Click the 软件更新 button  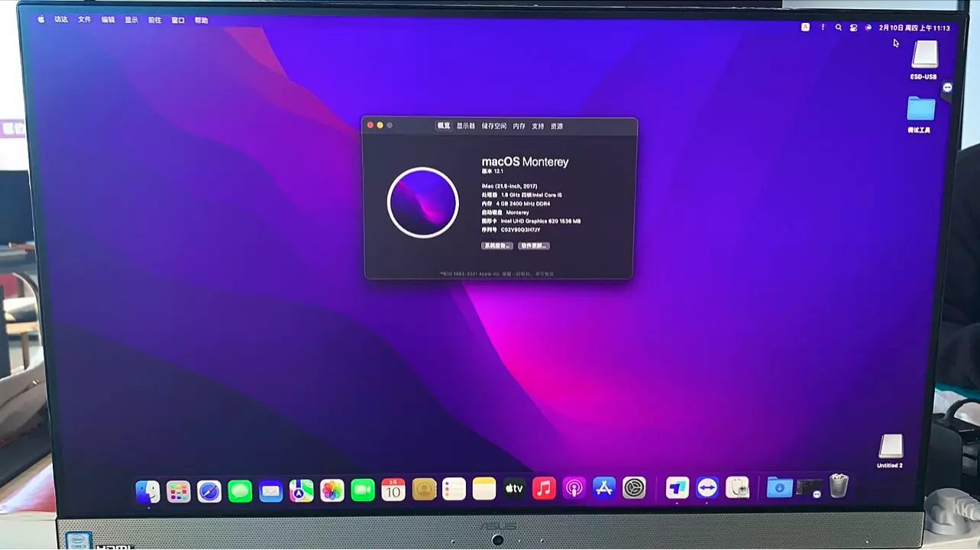(532, 245)
